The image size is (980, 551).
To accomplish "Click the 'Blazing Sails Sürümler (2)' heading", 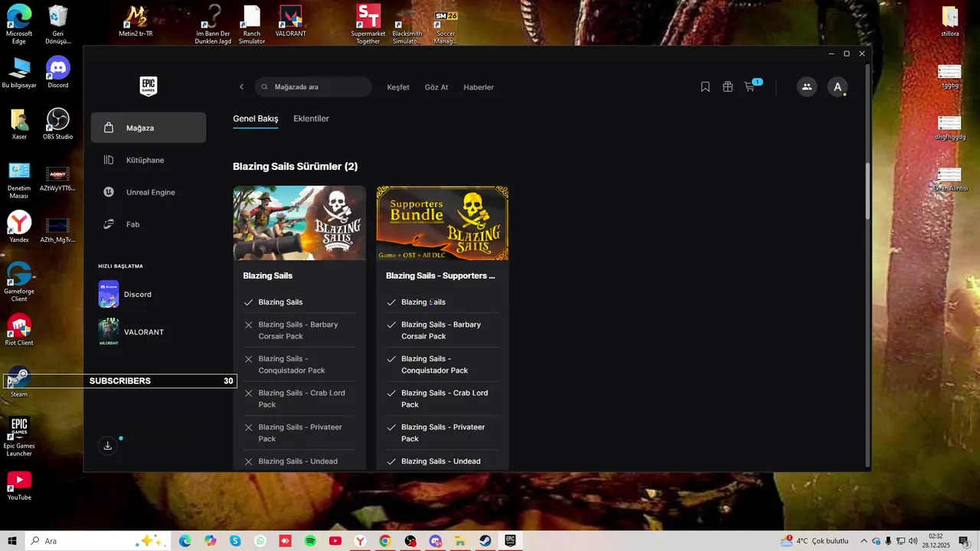I will [296, 167].
